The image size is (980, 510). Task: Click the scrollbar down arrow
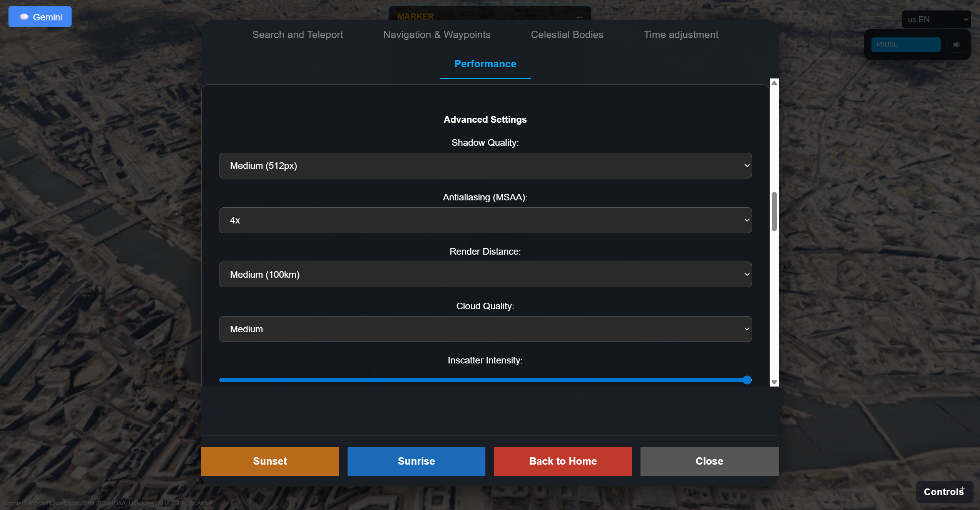click(x=773, y=382)
